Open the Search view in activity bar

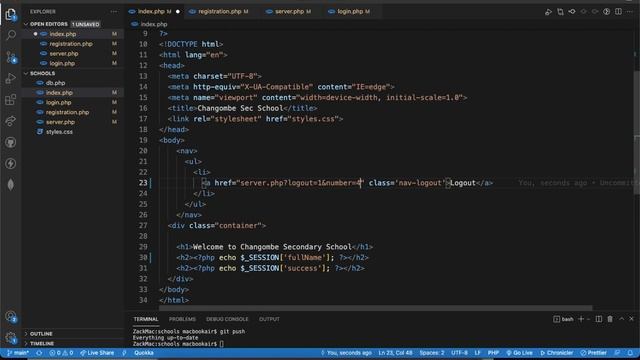point(11,35)
